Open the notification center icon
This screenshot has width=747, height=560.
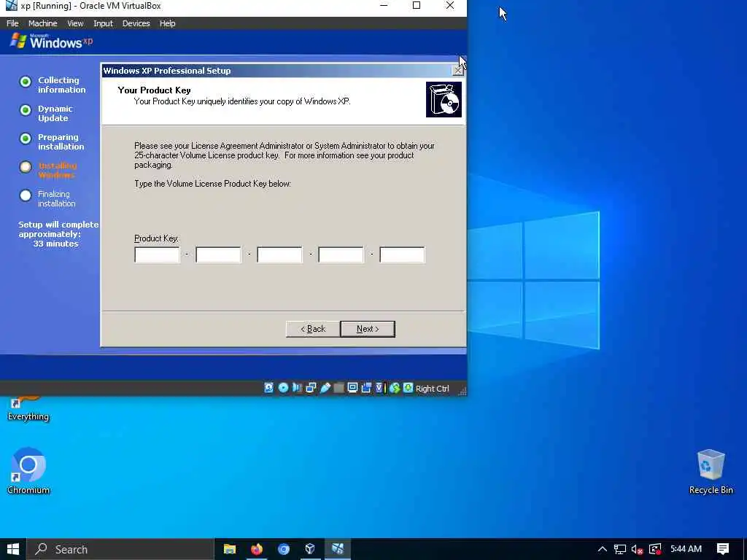coord(723,549)
